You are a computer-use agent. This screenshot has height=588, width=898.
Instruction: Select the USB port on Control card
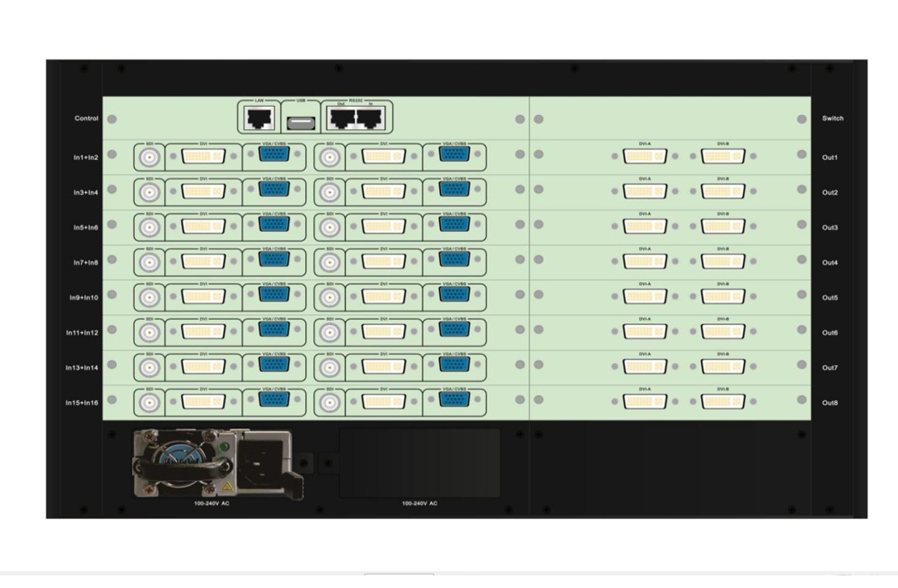301,123
